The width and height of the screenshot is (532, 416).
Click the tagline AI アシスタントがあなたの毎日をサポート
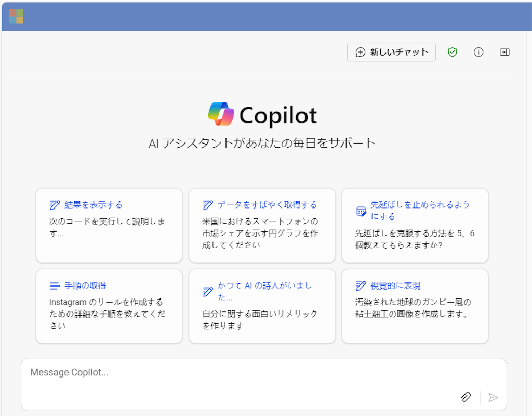coord(262,144)
